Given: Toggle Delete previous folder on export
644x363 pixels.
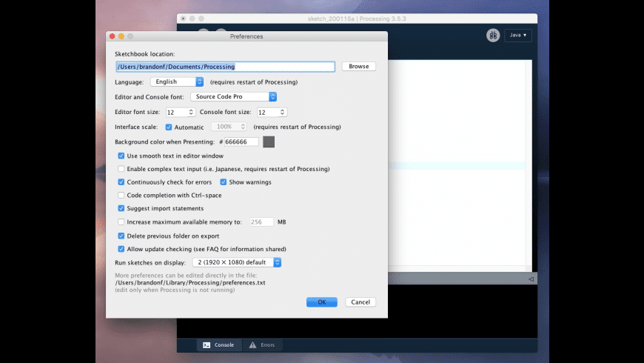Looking at the screenshot, I should pyautogui.click(x=121, y=236).
